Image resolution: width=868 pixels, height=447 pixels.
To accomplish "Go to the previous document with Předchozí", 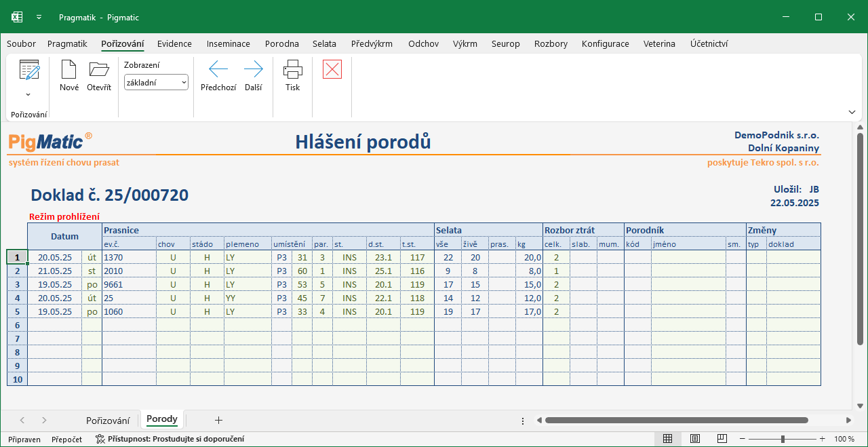I will (x=218, y=76).
